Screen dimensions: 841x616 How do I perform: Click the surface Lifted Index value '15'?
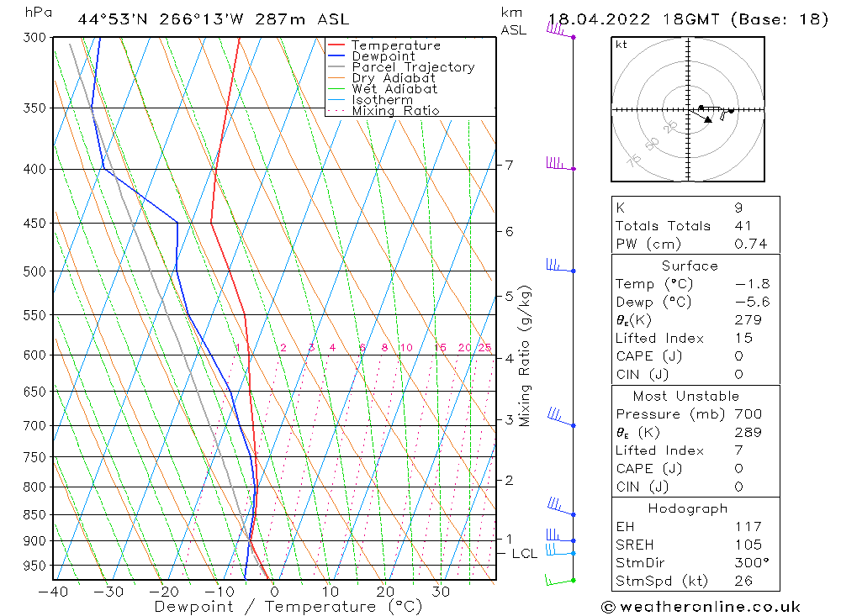[x=743, y=339]
